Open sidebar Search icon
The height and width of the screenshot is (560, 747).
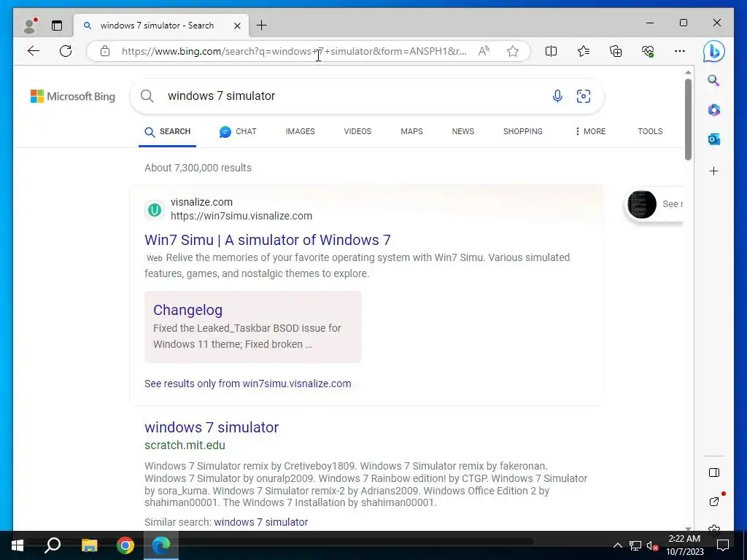[713, 80]
